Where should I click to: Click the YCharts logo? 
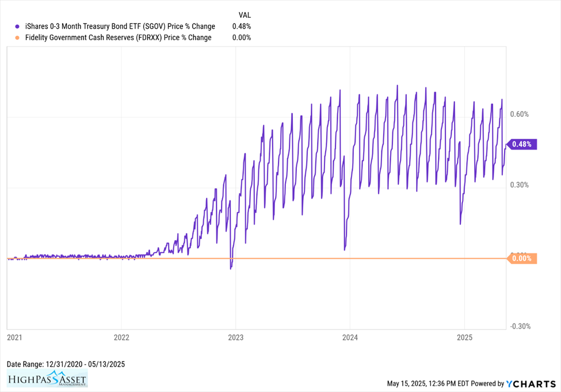pyautogui.click(x=531, y=384)
